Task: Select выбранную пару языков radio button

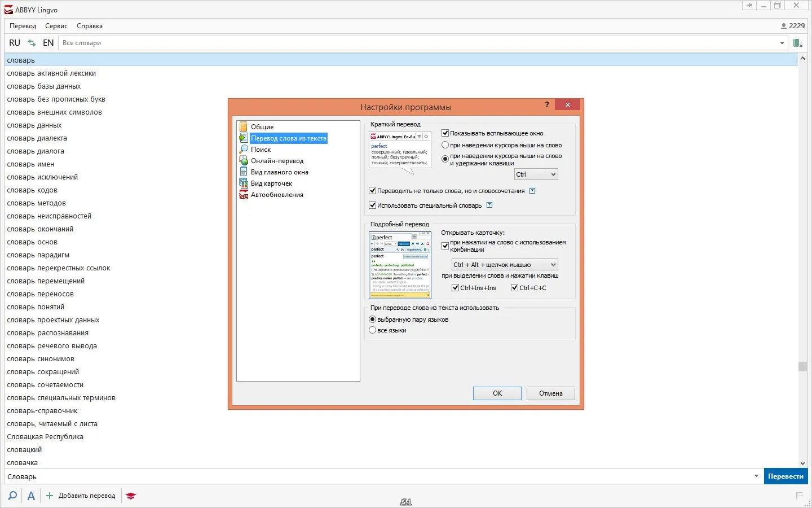Action: (x=372, y=319)
